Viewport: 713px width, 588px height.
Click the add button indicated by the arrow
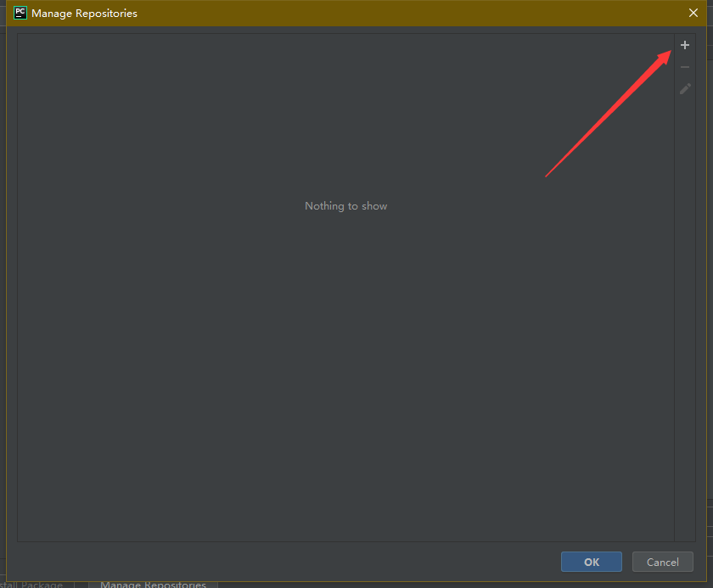(x=685, y=45)
